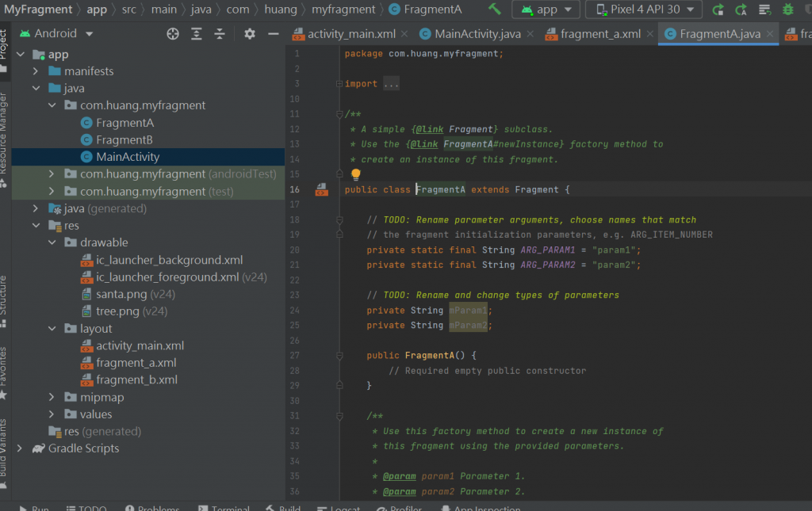Open Project panel settings gear
The image size is (812, 511).
pos(250,33)
